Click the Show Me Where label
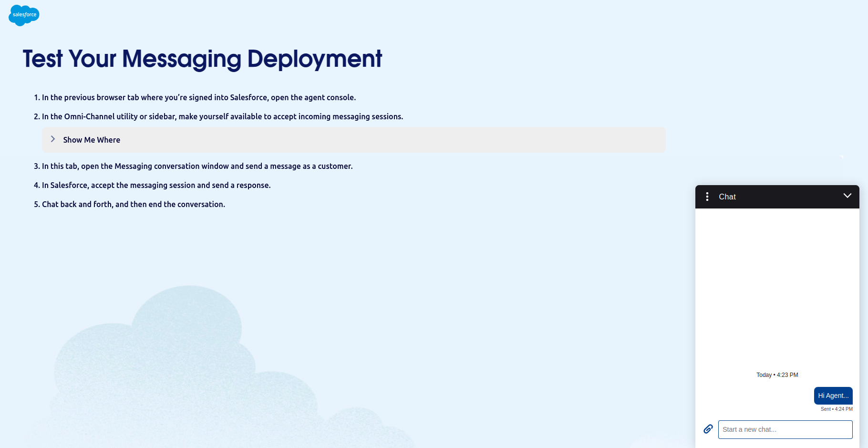 [x=92, y=140]
